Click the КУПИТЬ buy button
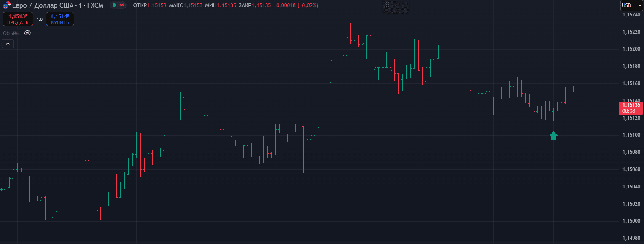Viewport: 644px width, 244px height. [x=60, y=19]
